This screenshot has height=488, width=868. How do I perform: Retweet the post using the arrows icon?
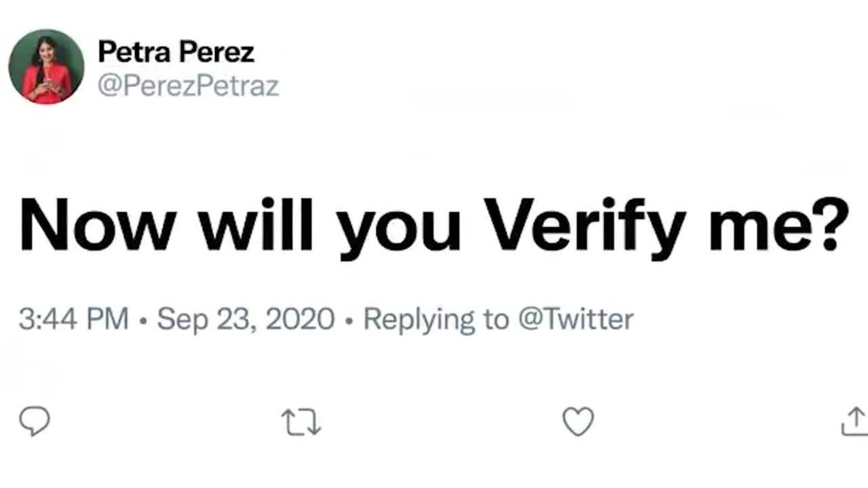[301, 422]
